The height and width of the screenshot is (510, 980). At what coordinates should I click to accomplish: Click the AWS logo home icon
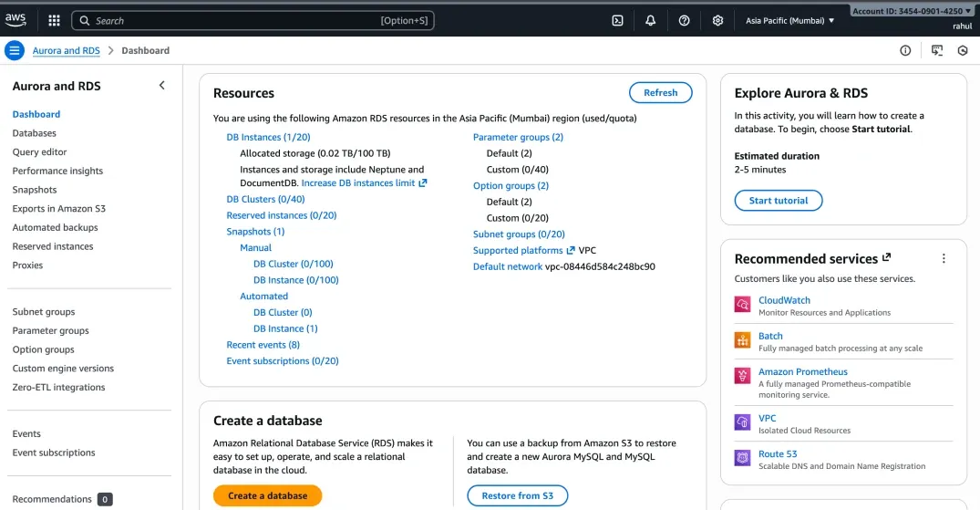point(15,20)
